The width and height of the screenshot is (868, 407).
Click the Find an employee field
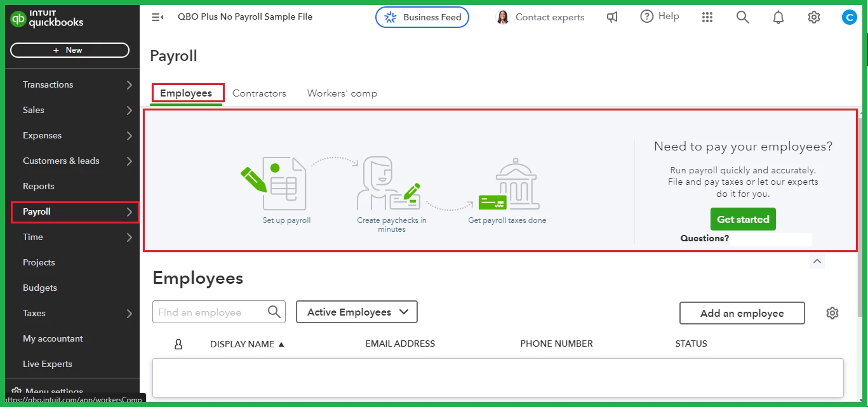[x=219, y=312]
